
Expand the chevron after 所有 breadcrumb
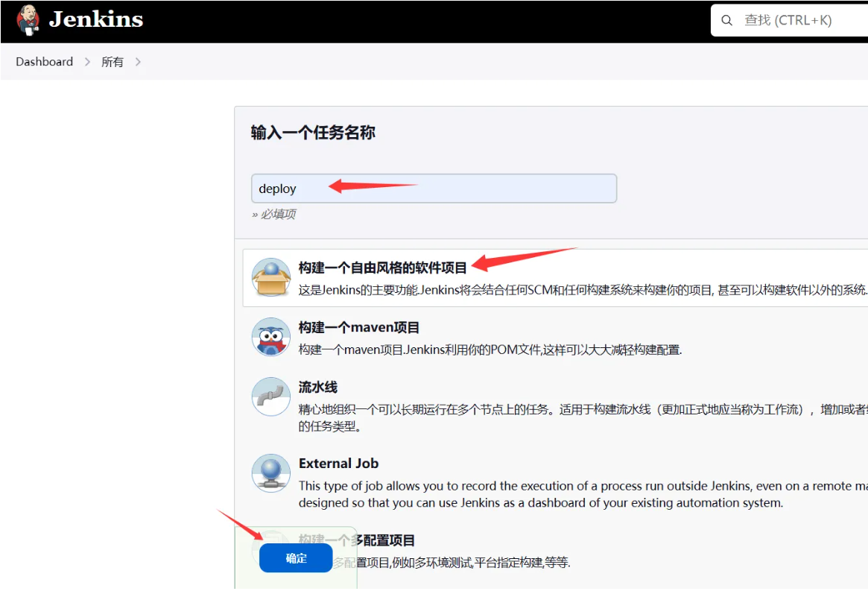(138, 62)
